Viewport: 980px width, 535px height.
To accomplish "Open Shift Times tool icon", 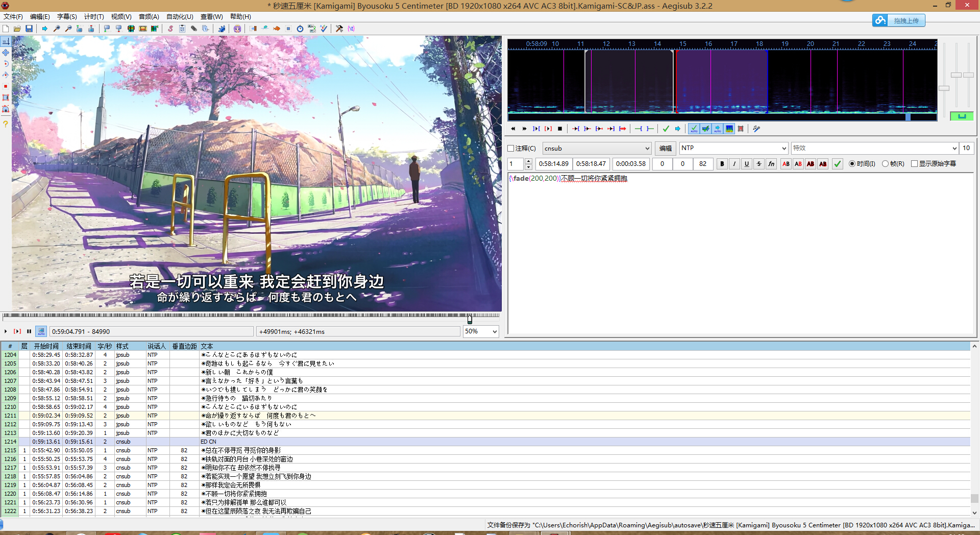I will click(x=253, y=29).
